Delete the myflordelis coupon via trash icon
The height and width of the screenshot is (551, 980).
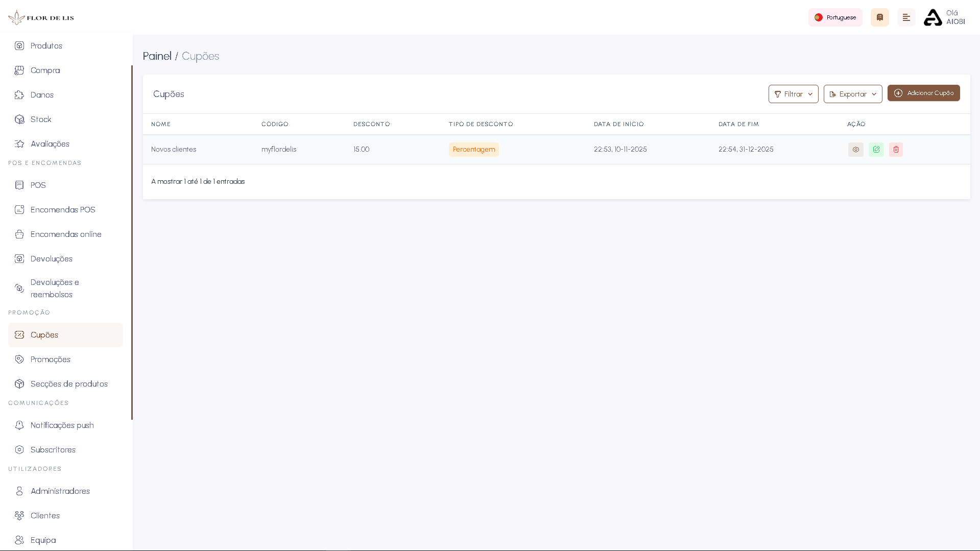tap(896, 150)
